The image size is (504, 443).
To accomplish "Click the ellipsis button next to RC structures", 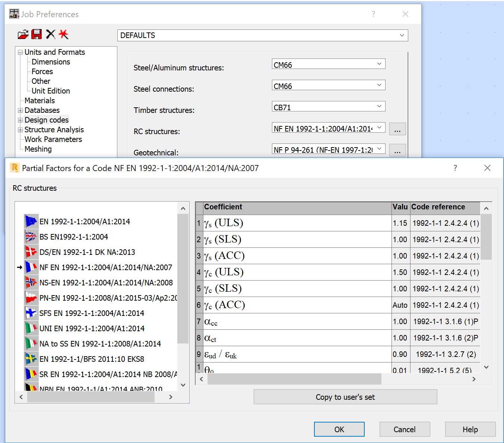I will (x=397, y=129).
